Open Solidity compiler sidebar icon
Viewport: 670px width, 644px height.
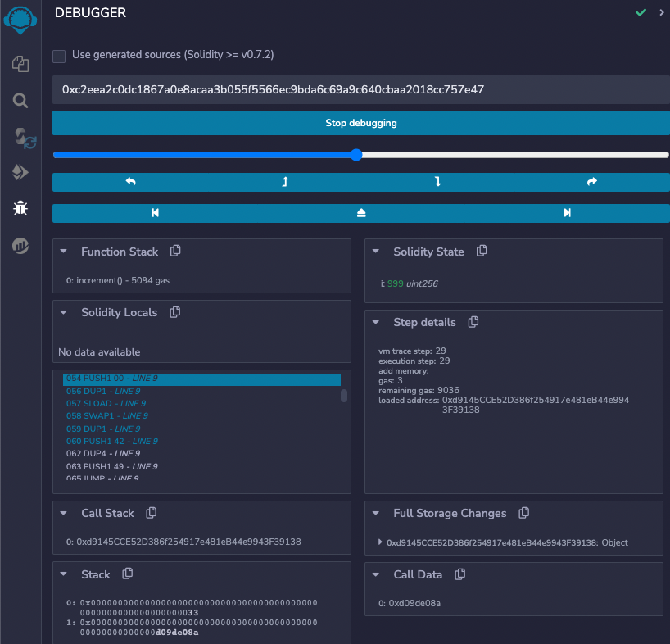pyautogui.click(x=25, y=138)
